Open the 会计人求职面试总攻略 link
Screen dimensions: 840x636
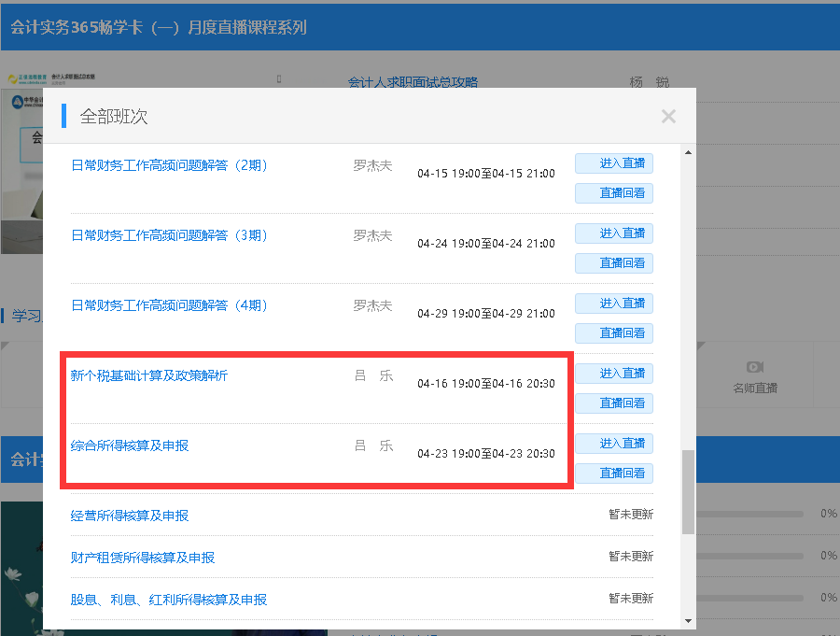(x=413, y=82)
